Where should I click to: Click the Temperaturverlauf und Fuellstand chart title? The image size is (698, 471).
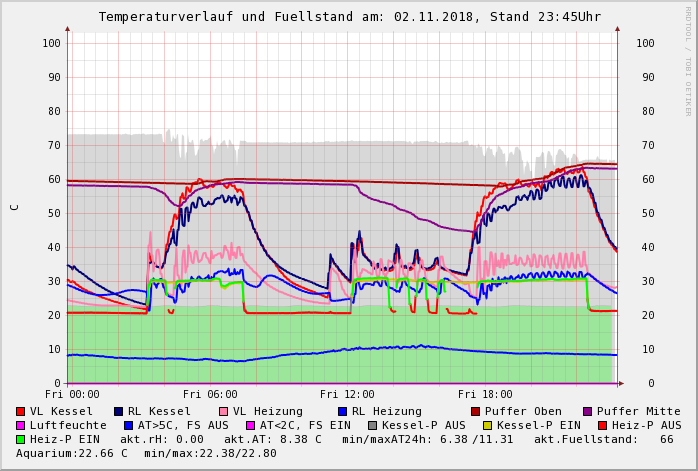(349, 17)
